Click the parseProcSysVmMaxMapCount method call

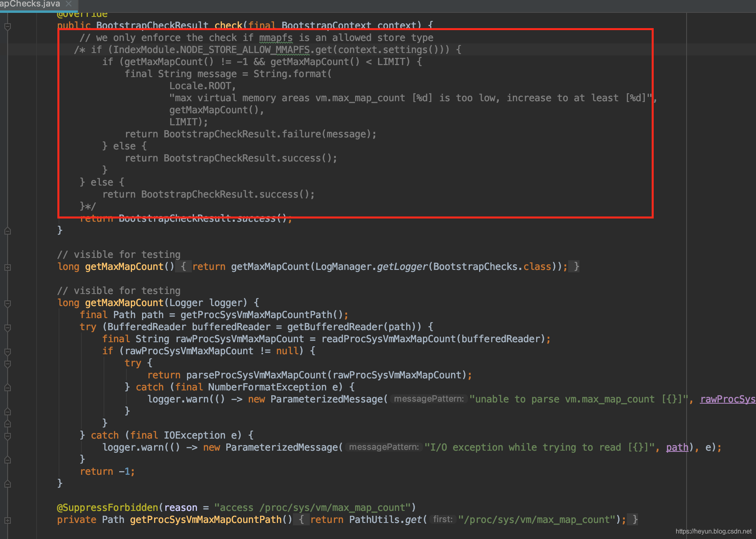click(x=256, y=375)
